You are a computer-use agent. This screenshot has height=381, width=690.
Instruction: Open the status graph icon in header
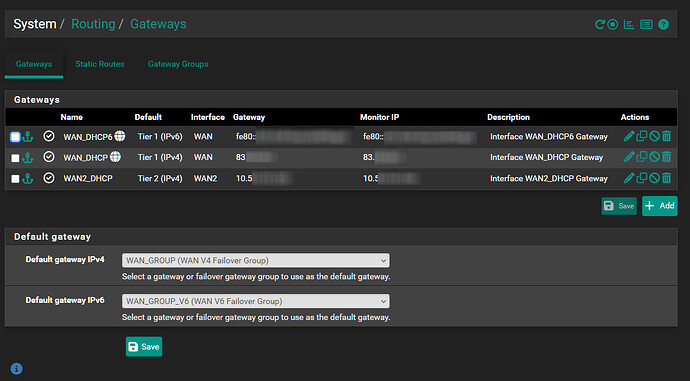(x=629, y=25)
